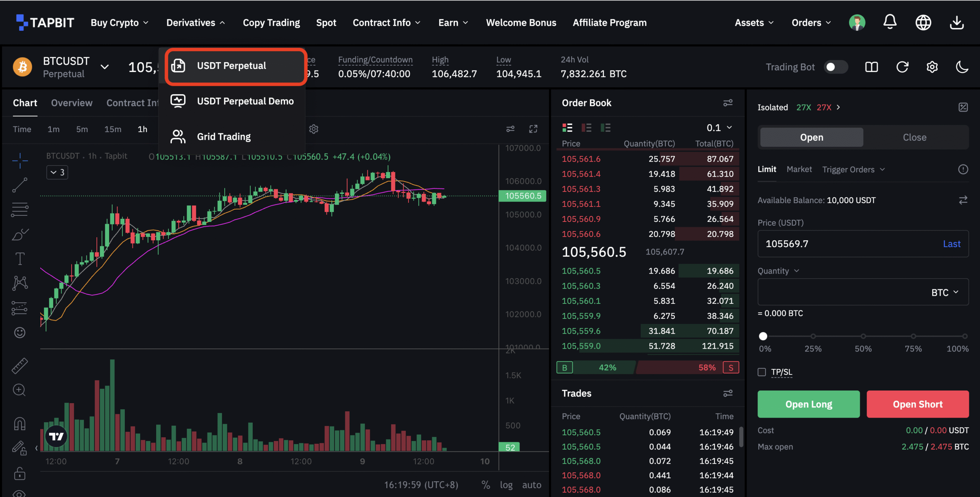
Task: Show only sell orders in order book
Action: pos(586,128)
